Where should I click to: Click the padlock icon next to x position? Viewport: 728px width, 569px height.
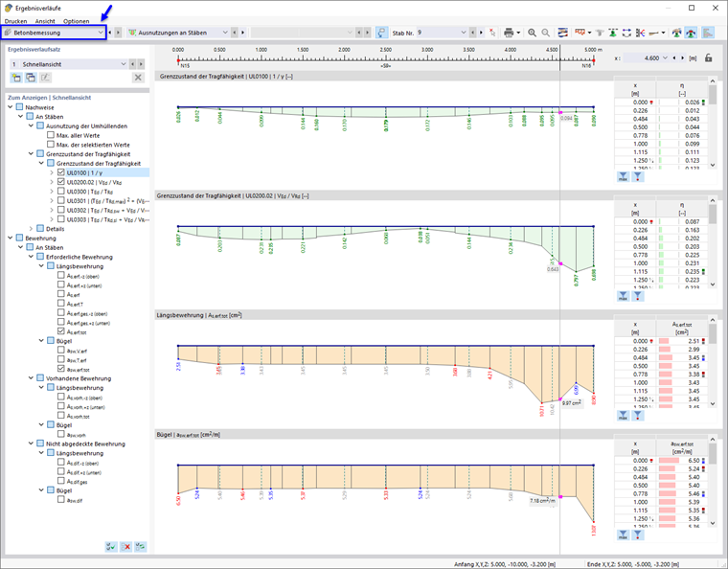tap(709, 58)
